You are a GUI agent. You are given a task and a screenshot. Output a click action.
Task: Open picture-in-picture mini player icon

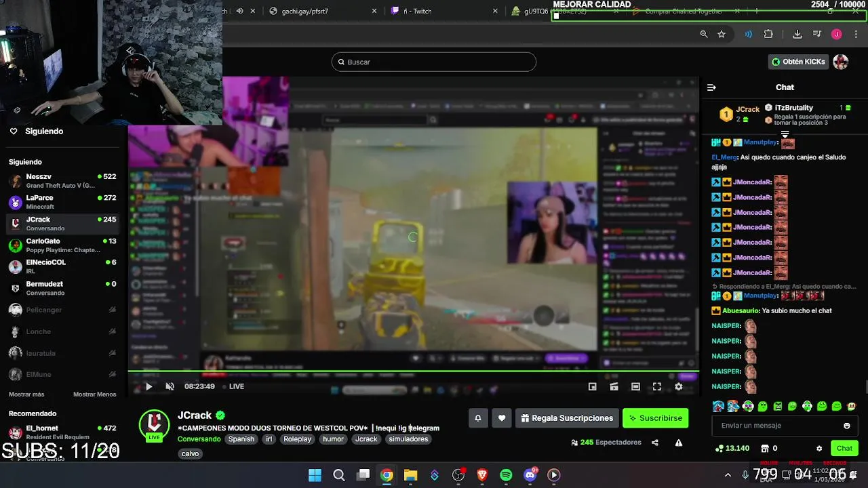592,386
